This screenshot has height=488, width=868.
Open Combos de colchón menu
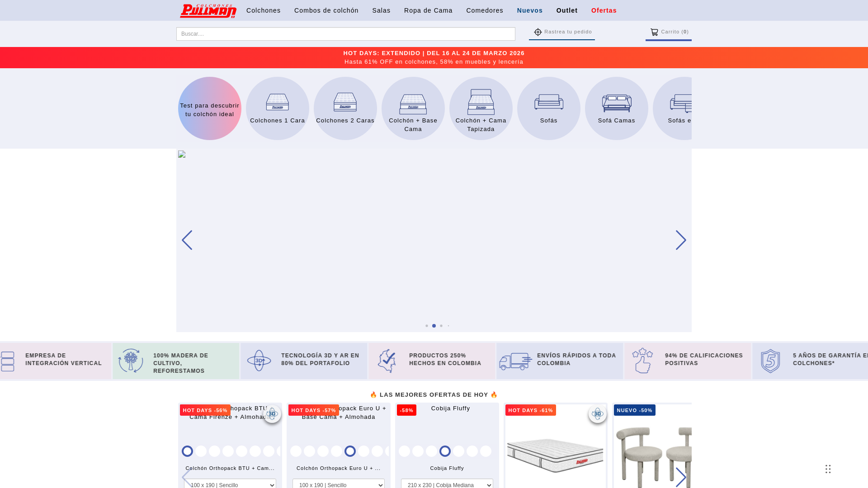(x=326, y=10)
